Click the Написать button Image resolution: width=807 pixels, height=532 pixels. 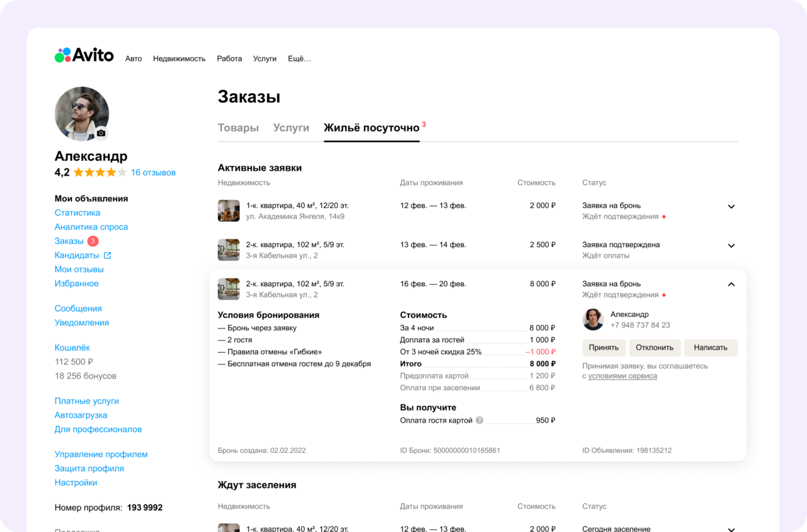point(711,348)
